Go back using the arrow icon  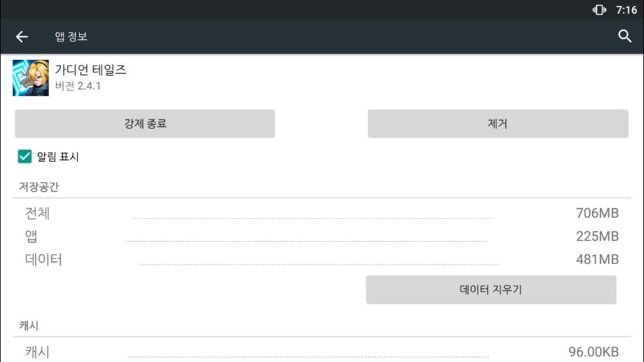tap(22, 36)
